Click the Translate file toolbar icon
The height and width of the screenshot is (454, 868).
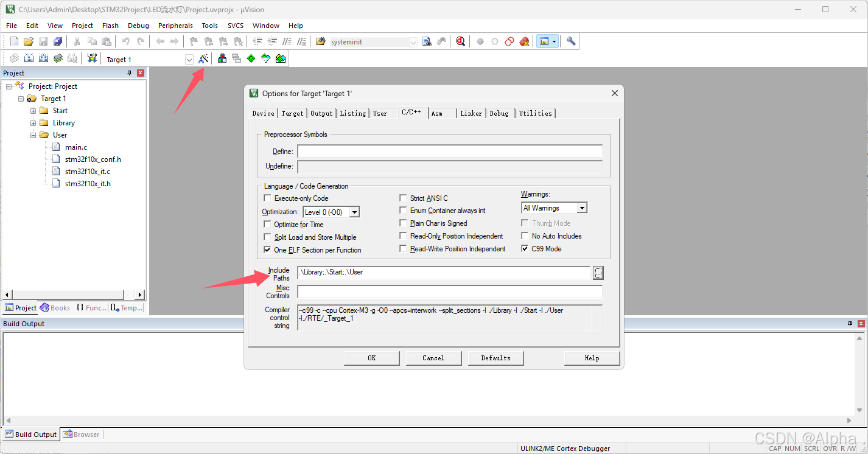(x=14, y=58)
